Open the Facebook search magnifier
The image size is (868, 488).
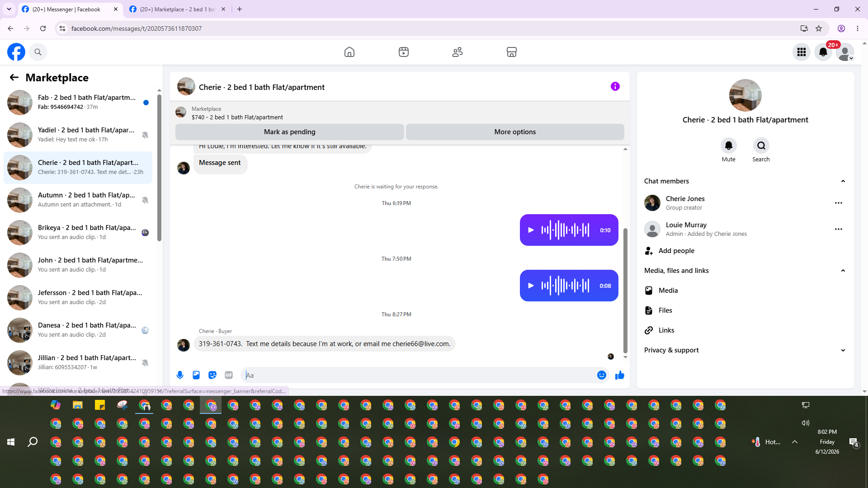[38, 52]
